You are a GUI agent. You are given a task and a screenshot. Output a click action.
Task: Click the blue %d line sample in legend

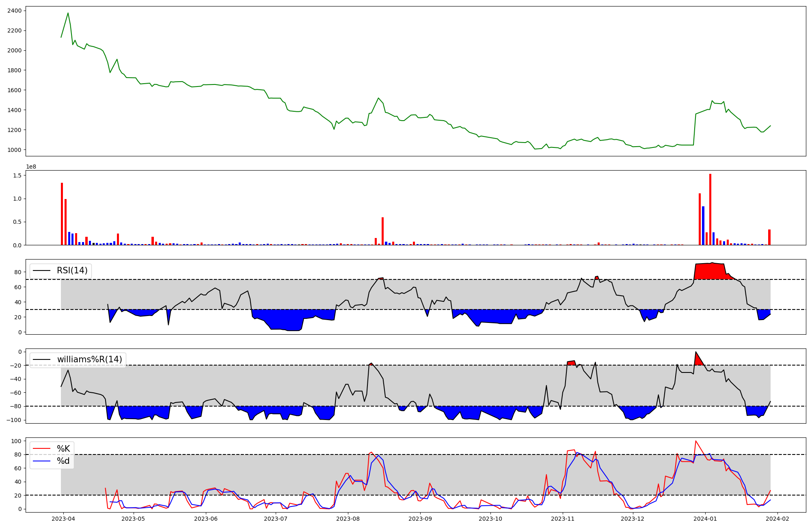41,461
